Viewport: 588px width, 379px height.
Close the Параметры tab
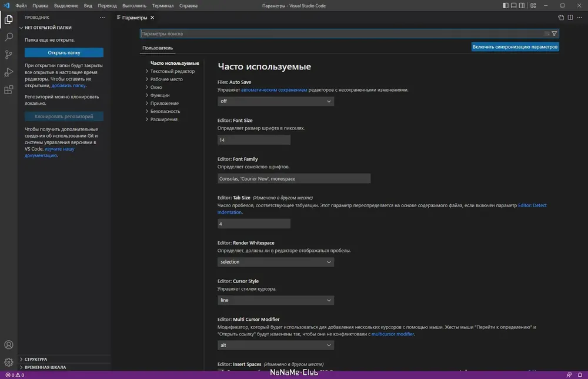[x=152, y=18]
